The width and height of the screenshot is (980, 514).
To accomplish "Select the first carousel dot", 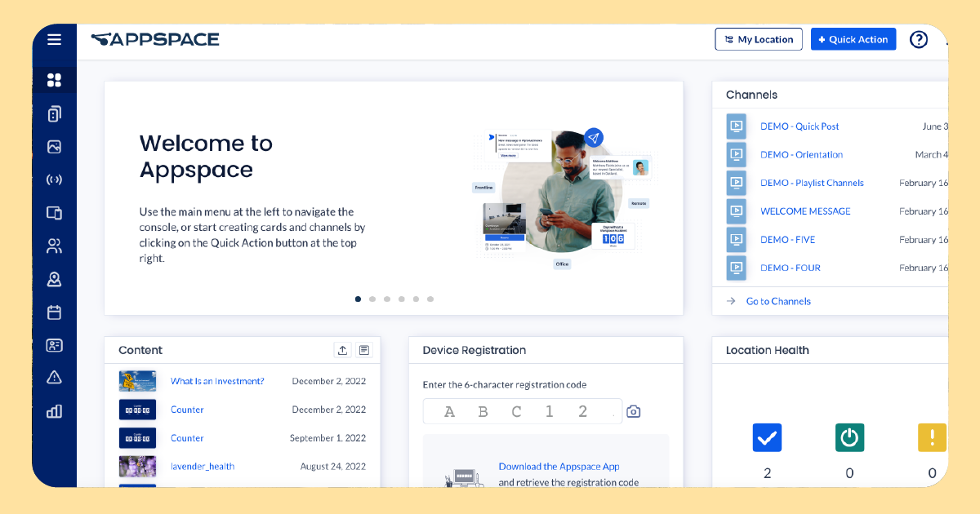I will pos(358,299).
